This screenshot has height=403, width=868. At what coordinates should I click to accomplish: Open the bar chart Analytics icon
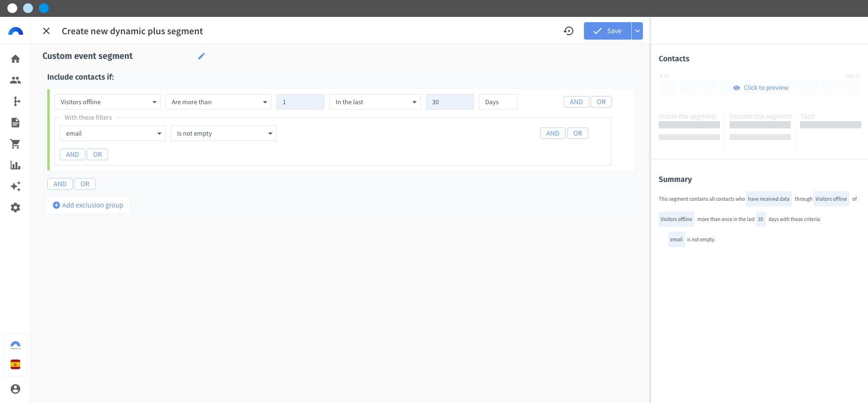(x=15, y=165)
